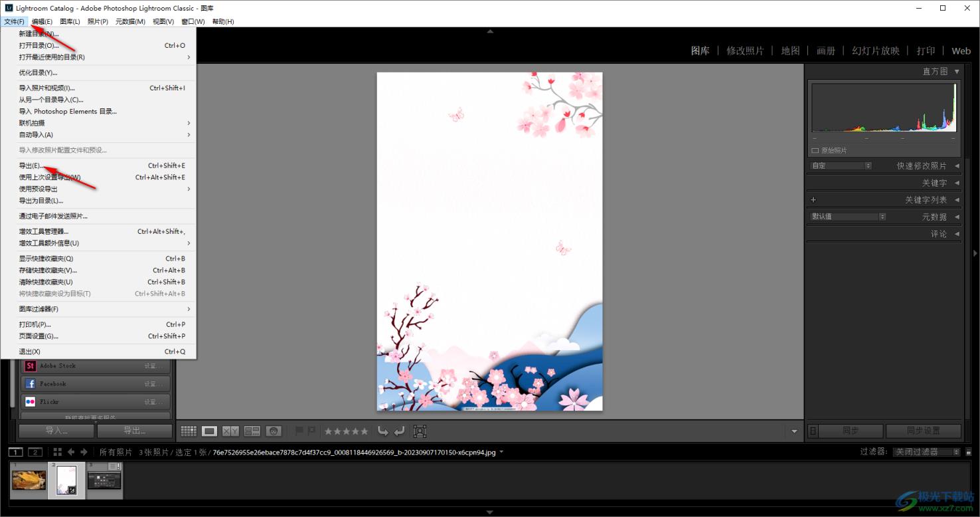980x517 pixels.
Task: Click the Facebook service icon
Action: click(30, 384)
